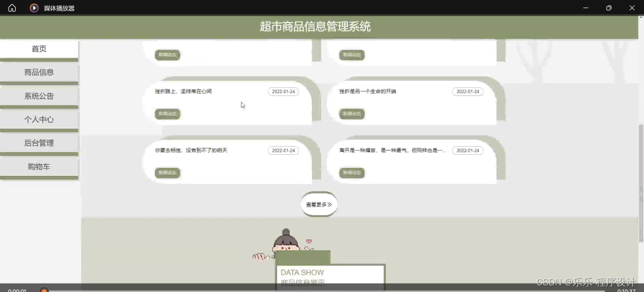Open 个人中心 from the sidebar navigation
644x292 pixels.
pos(39,119)
